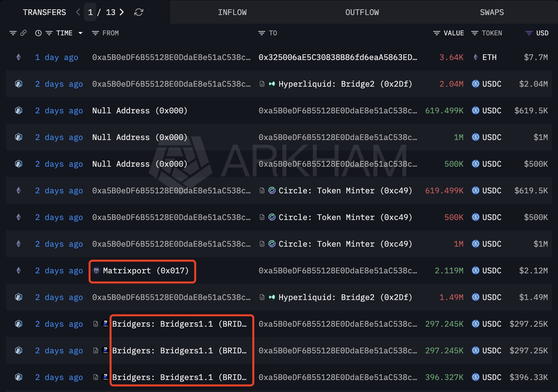
Task: Click the Ethereum chain icon in the Circle $1M row
Action: click(19, 244)
